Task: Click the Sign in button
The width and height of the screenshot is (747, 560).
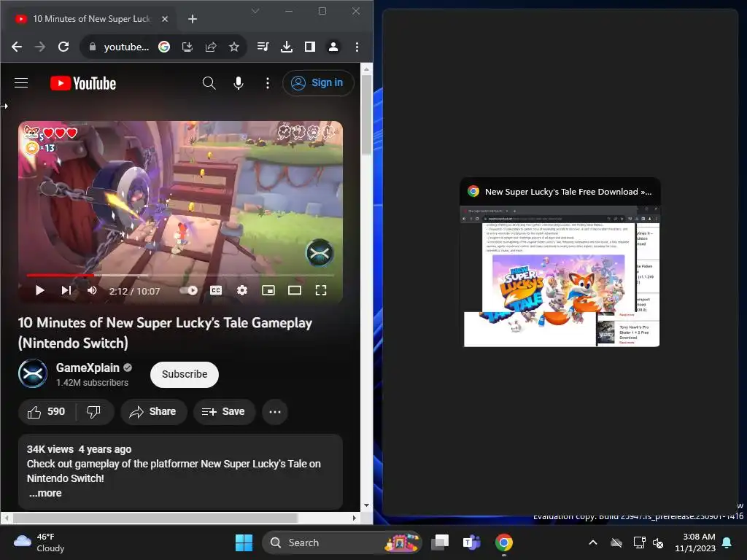Action: click(318, 83)
